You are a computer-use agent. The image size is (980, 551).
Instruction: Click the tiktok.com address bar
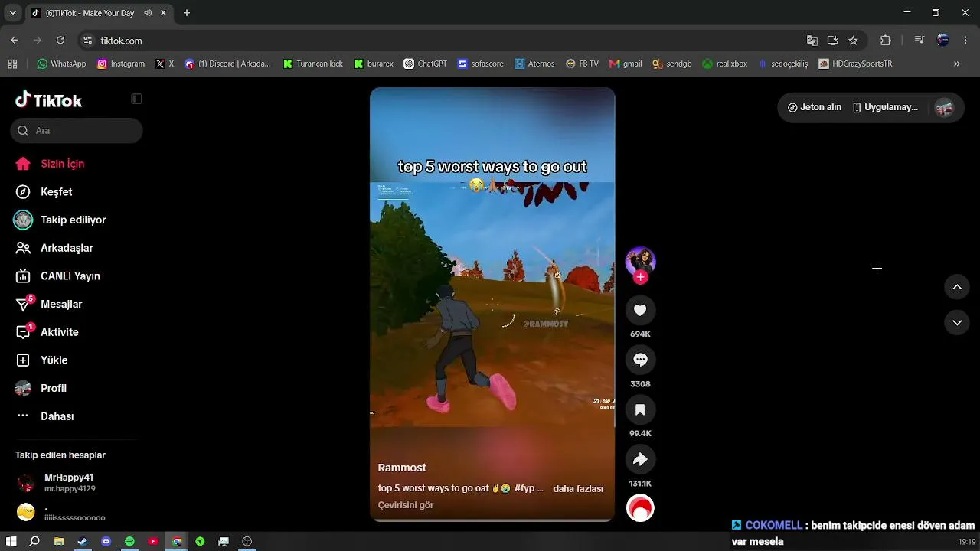pyautogui.click(x=444, y=41)
